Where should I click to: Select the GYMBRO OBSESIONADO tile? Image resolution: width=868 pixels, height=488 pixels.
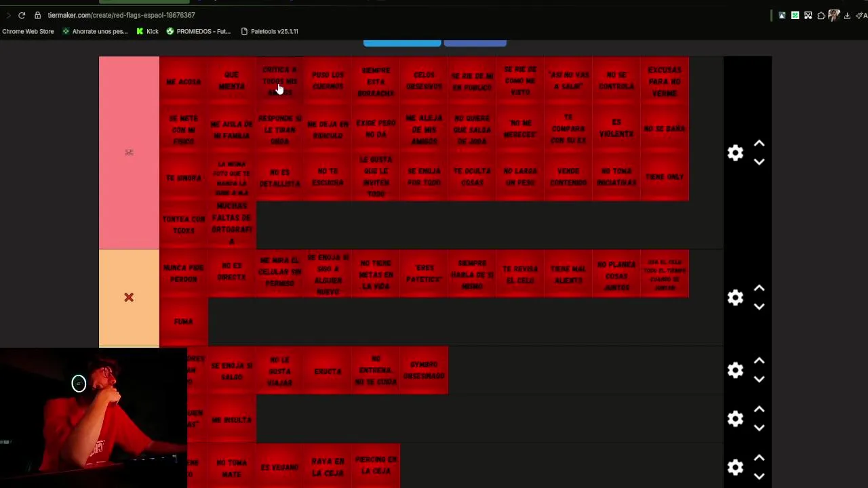tap(425, 371)
